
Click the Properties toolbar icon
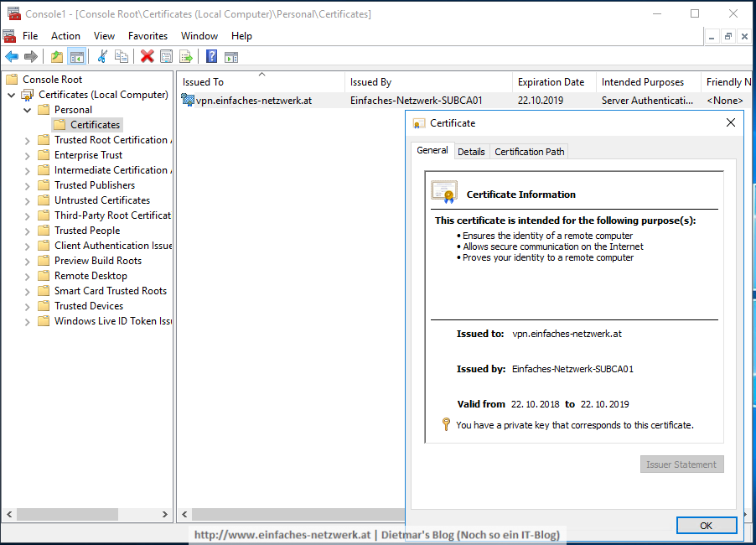[x=166, y=57]
